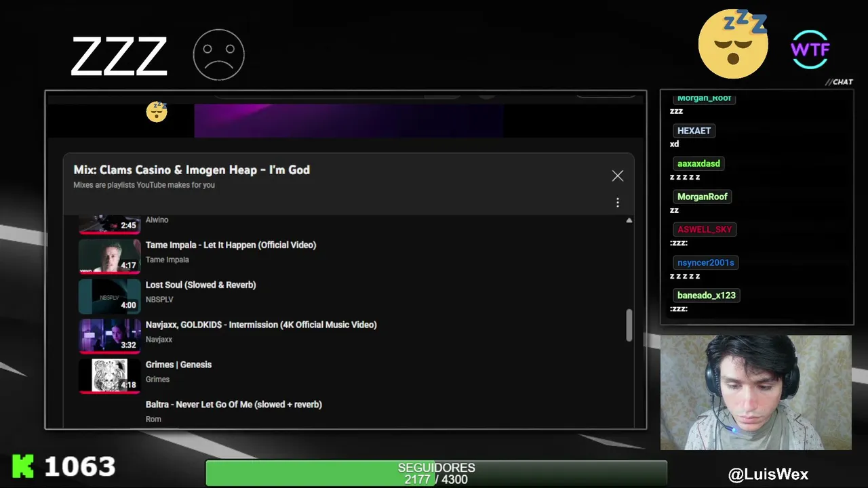
Task: Click the Tame Impala video thumbnail
Action: [x=109, y=256]
